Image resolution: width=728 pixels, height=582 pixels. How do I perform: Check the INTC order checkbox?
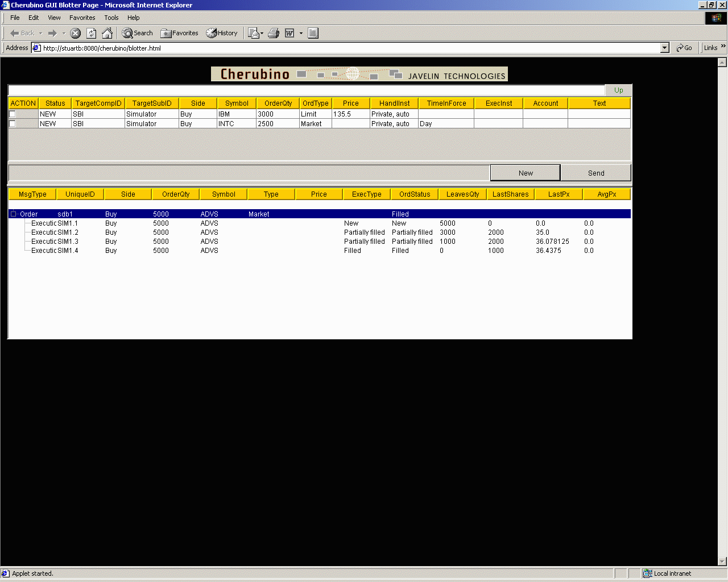pos(13,123)
